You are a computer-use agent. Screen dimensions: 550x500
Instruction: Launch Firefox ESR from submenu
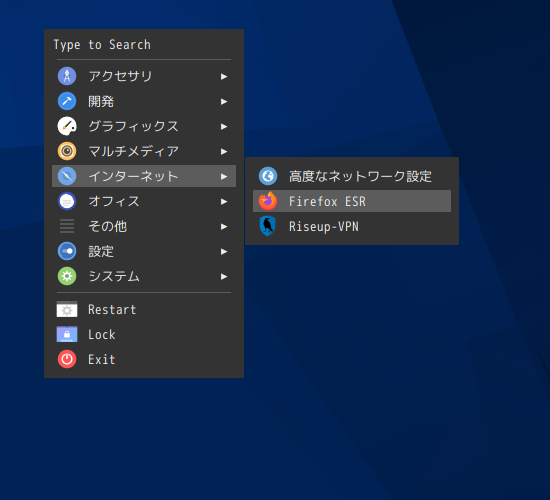pos(352,201)
